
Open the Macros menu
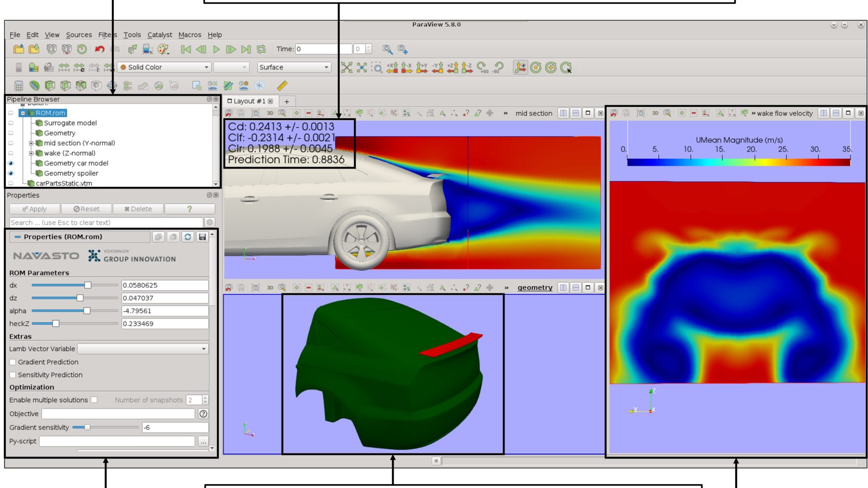(x=190, y=35)
